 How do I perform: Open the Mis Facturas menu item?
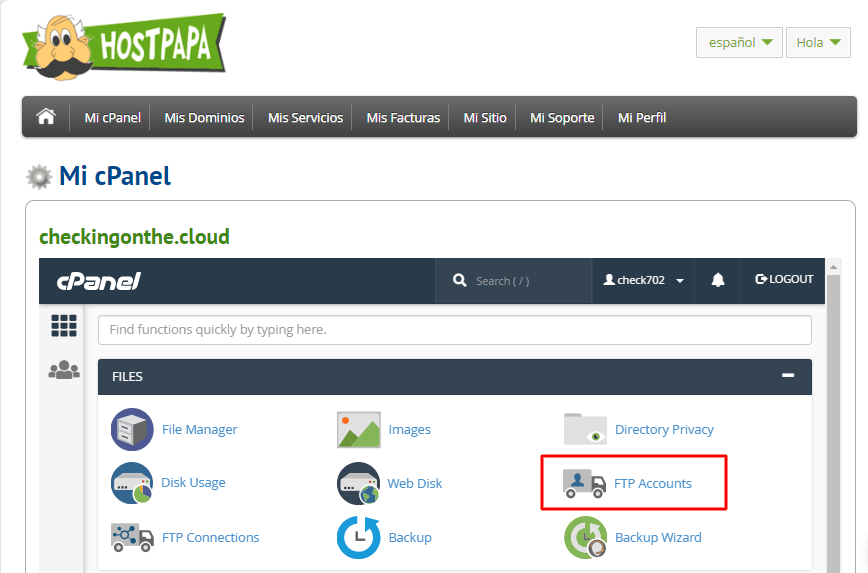click(403, 117)
